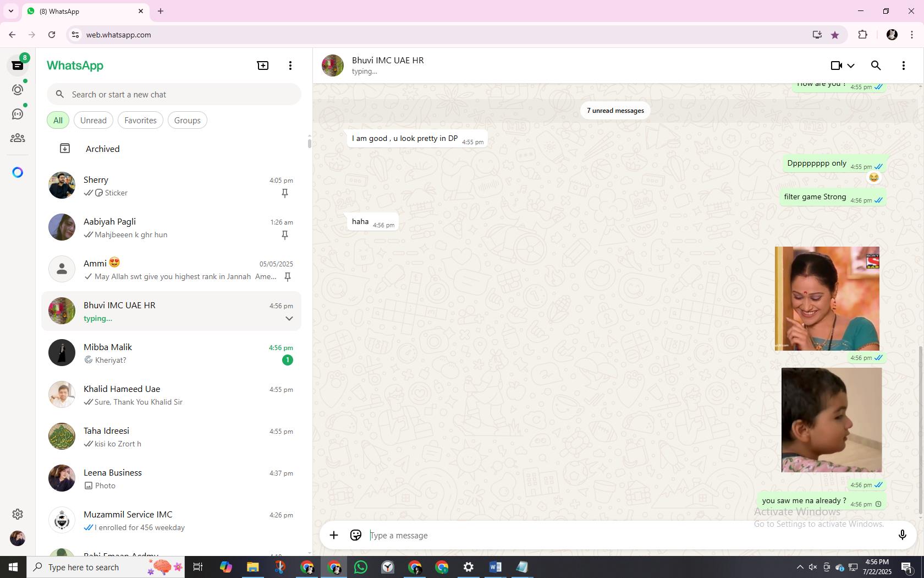This screenshot has width=924, height=578.
Task: Open the emoji and sticker picker
Action: pyautogui.click(x=356, y=535)
